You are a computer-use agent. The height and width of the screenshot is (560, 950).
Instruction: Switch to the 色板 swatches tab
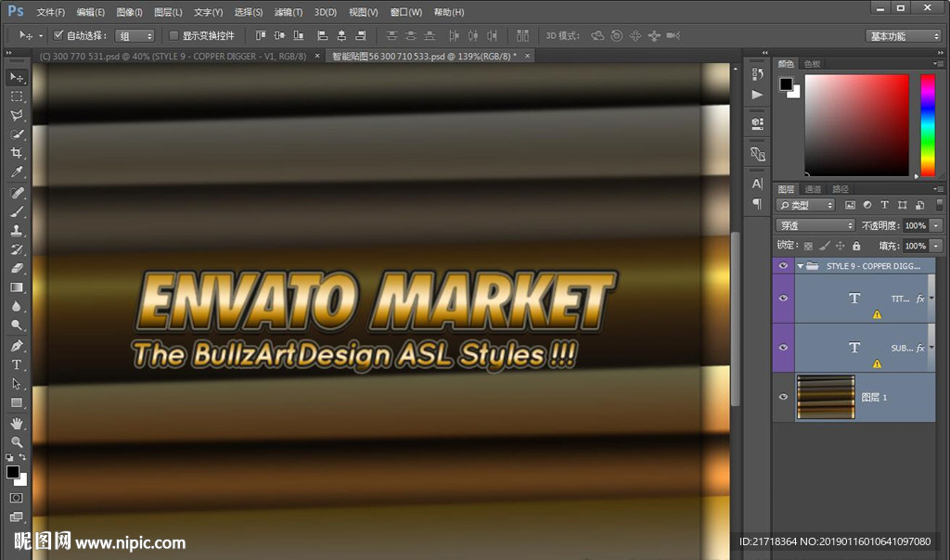coord(812,64)
